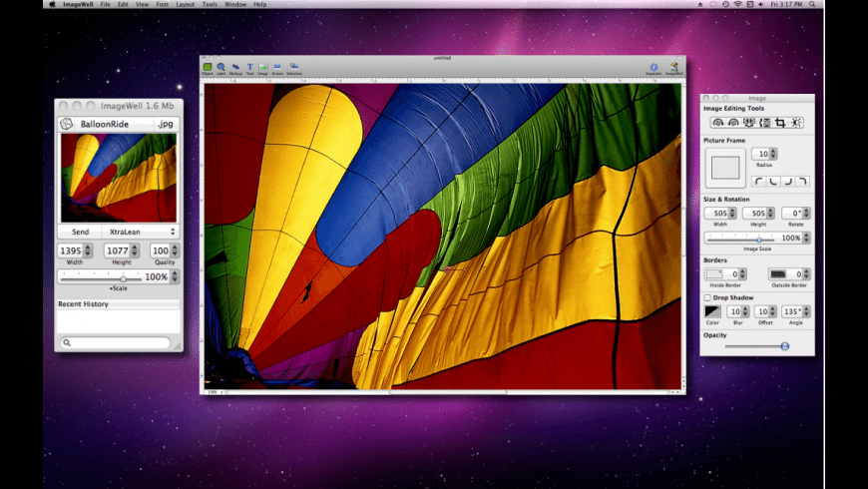Open the View menu
868x489 pixels.
coord(143,4)
